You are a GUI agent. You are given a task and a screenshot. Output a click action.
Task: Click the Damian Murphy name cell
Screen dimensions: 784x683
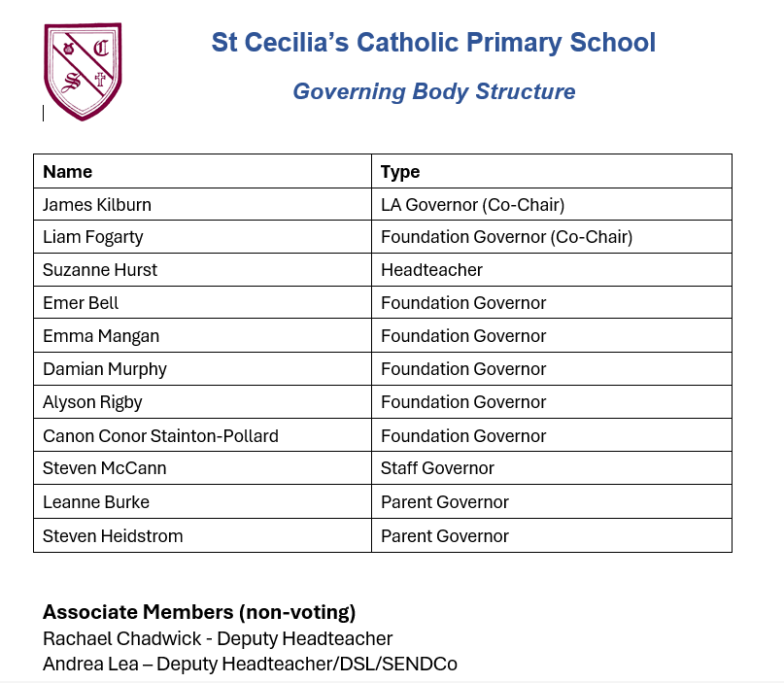(x=105, y=369)
